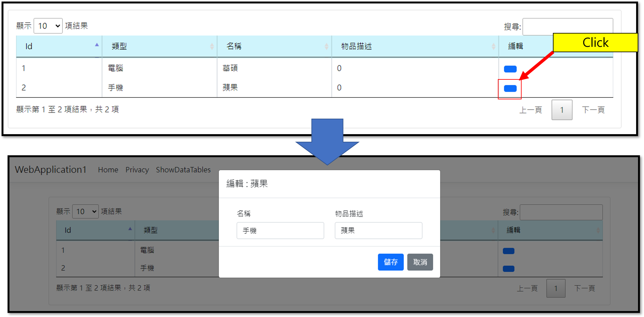Click the 名稱 input field in dialog
Viewport: 644px width, 317px height.
[x=280, y=231]
